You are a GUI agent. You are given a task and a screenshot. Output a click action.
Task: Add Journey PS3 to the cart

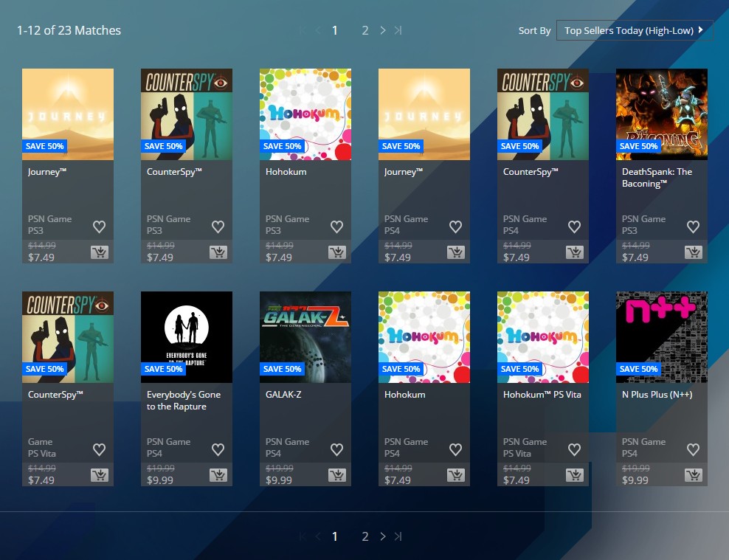coord(100,252)
